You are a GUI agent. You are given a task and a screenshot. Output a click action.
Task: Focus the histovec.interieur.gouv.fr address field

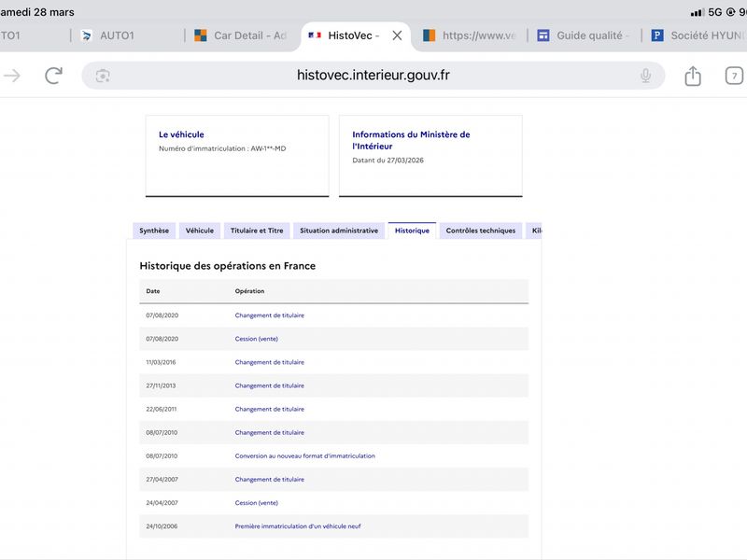pyautogui.click(x=373, y=76)
